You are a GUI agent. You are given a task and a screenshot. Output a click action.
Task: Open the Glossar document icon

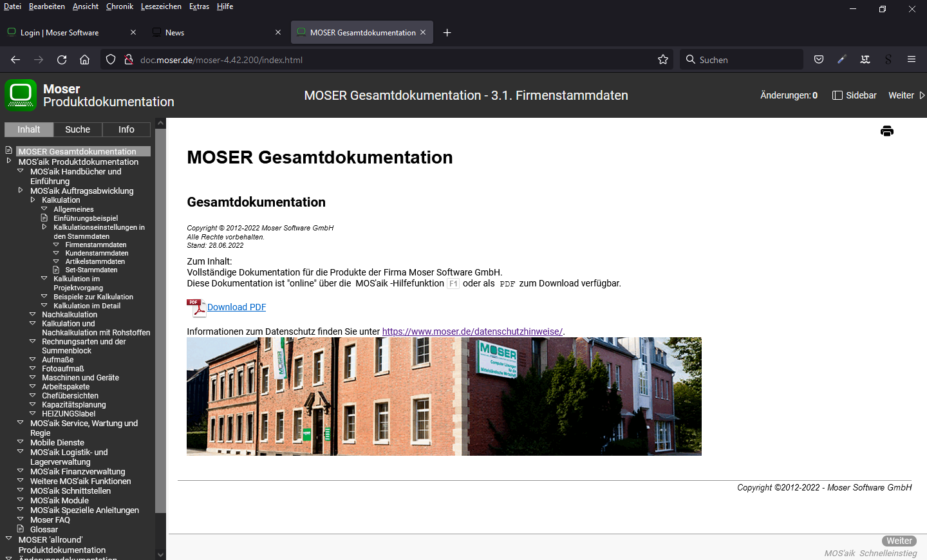click(x=20, y=529)
